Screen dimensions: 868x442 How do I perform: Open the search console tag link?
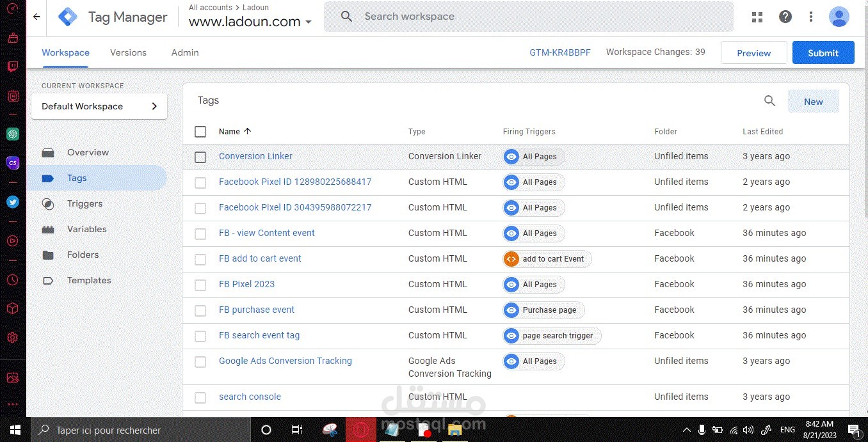[250, 397]
